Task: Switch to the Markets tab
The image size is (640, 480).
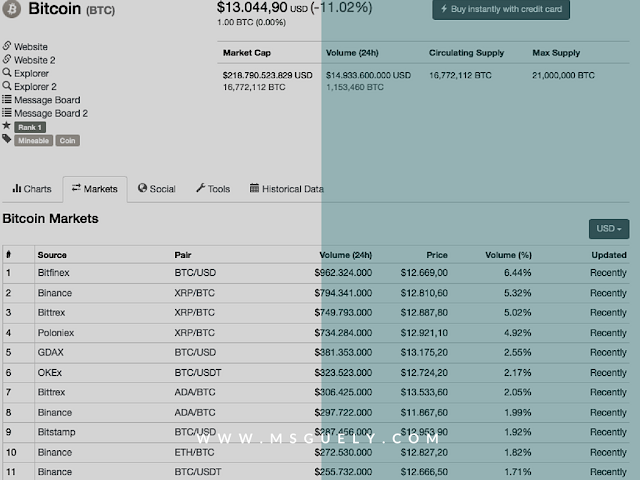Action: [x=95, y=189]
